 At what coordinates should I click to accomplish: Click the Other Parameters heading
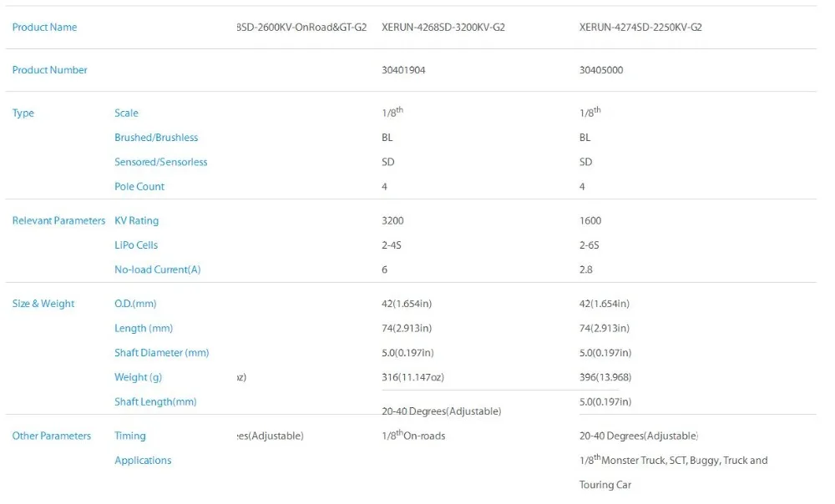[51, 436]
